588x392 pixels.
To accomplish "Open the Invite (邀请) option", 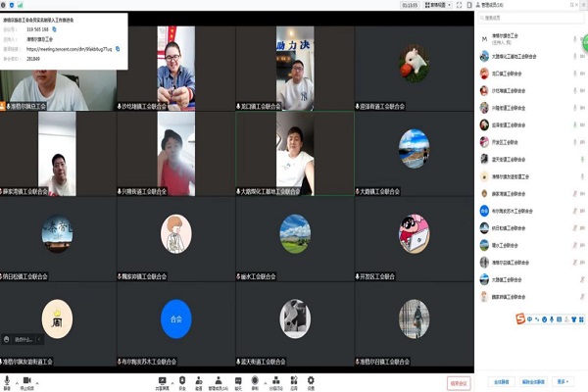I will 199,383.
